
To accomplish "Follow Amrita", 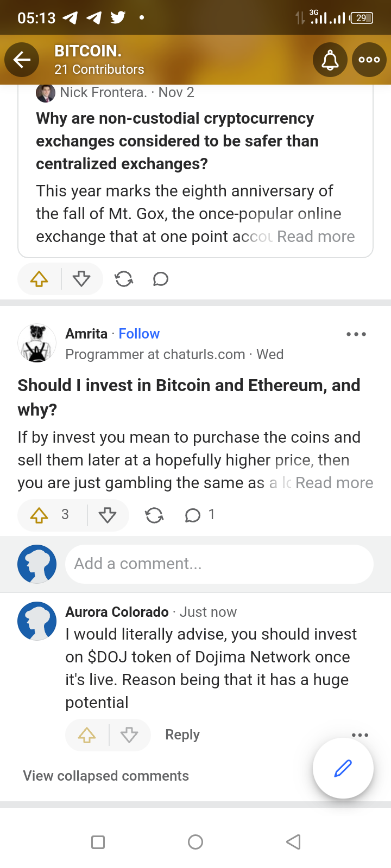I will (x=139, y=334).
